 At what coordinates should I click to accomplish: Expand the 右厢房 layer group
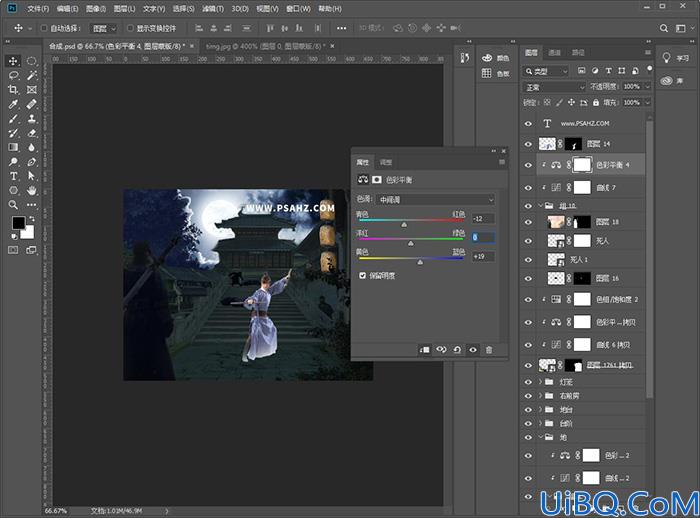pyautogui.click(x=540, y=396)
